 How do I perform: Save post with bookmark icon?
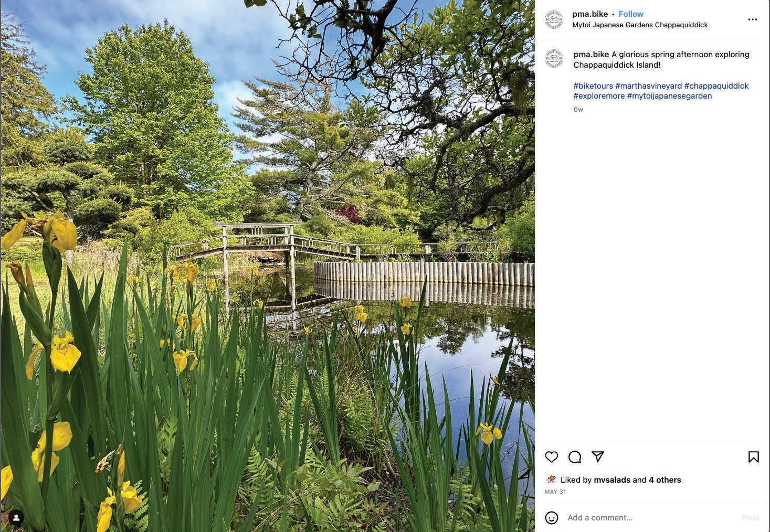[753, 457]
